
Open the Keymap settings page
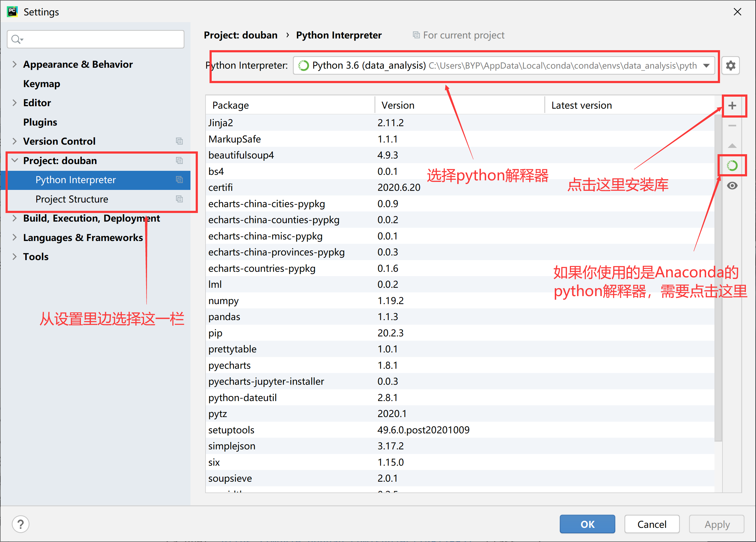pos(42,84)
